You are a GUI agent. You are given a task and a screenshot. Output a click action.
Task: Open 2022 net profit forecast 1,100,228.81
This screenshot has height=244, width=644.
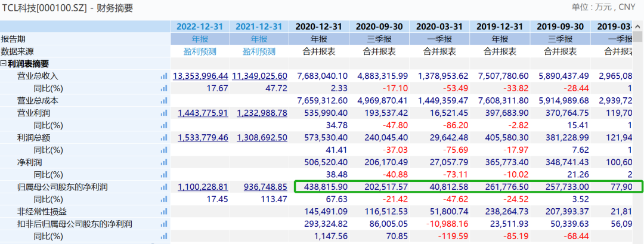pyautogui.click(x=203, y=187)
